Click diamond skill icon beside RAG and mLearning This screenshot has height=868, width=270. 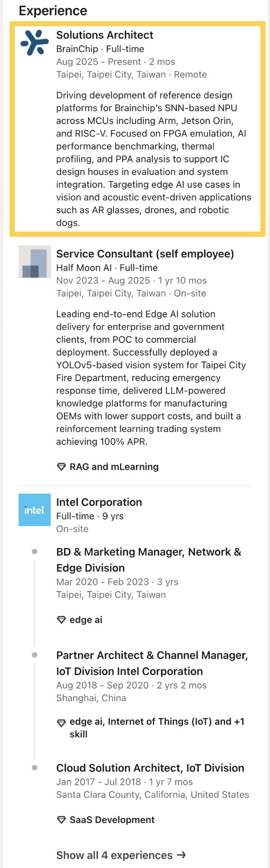click(x=61, y=467)
